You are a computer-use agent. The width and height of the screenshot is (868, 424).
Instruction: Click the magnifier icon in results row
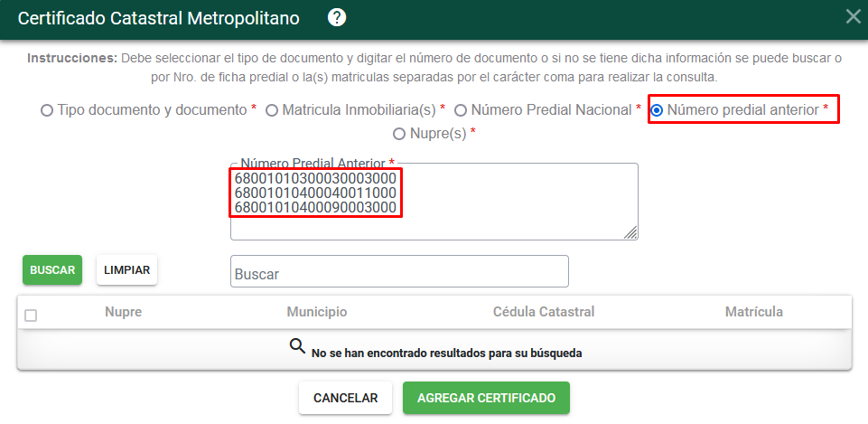(297, 346)
